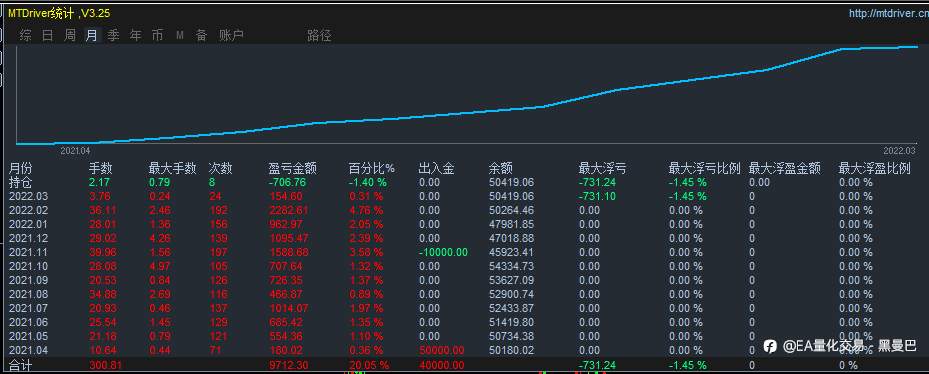Open the 备 tab
Screen dimensions: 929x374
pyautogui.click(x=201, y=36)
